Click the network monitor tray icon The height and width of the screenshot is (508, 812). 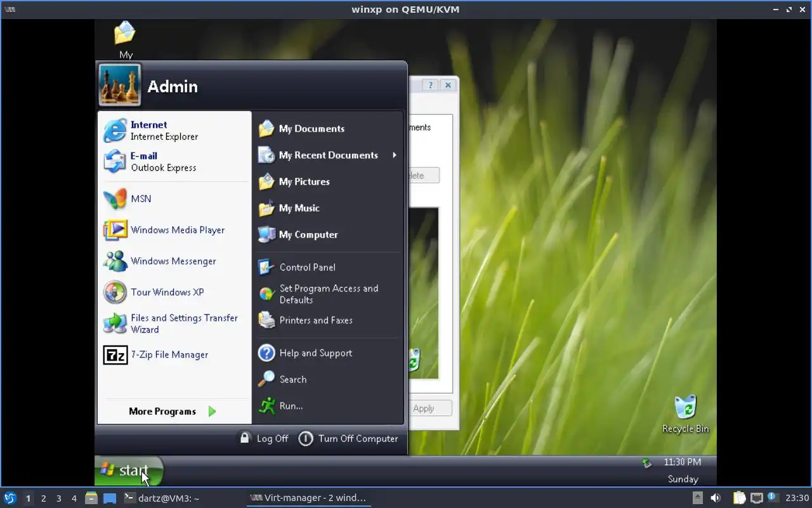756,498
